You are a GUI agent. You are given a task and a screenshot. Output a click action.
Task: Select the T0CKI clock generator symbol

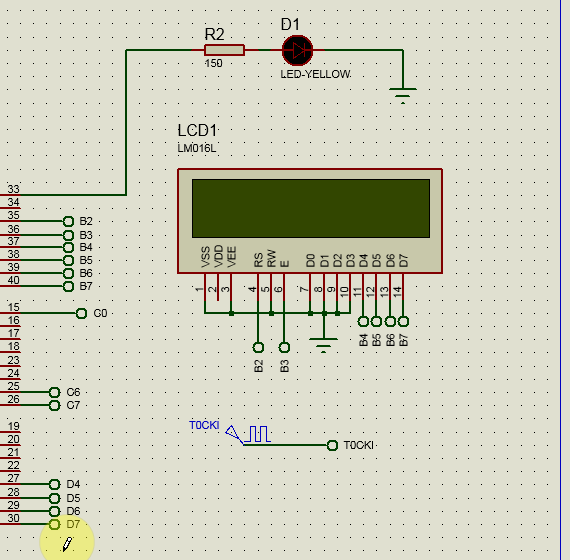click(x=248, y=435)
